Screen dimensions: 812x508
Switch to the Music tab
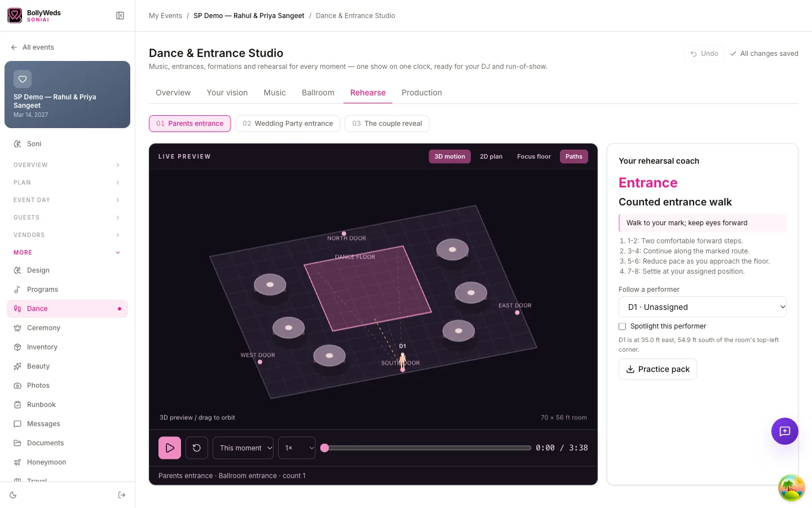[x=275, y=93]
